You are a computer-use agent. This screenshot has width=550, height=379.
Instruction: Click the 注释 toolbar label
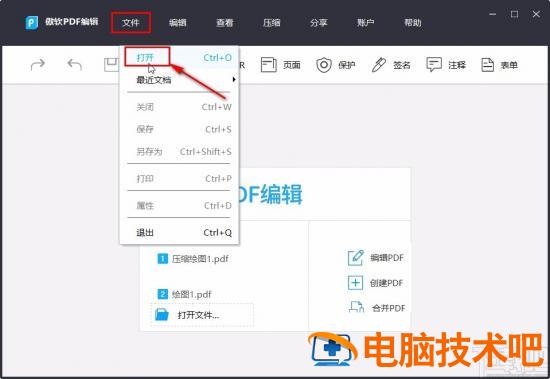pos(457,65)
